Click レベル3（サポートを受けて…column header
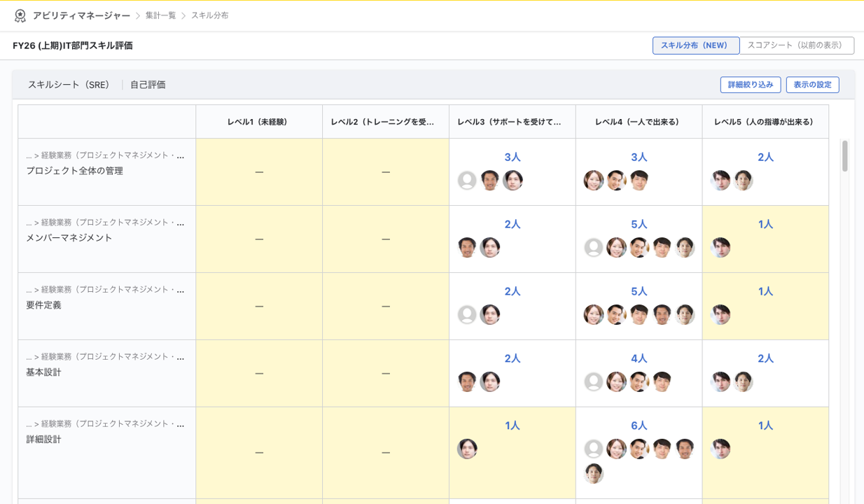Image resolution: width=864 pixels, height=504 pixels. point(513,122)
